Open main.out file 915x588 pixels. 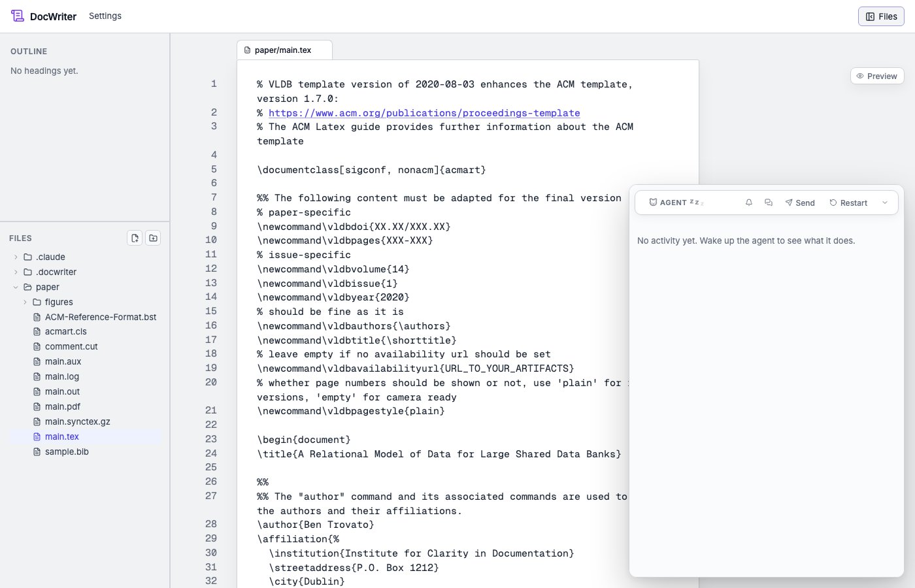[x=62, y=391]
